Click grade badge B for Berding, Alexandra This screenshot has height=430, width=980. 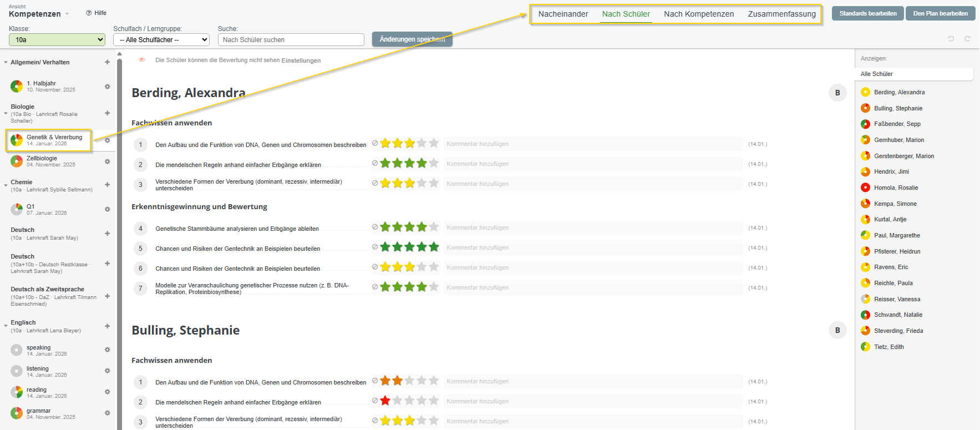point(837,93)
